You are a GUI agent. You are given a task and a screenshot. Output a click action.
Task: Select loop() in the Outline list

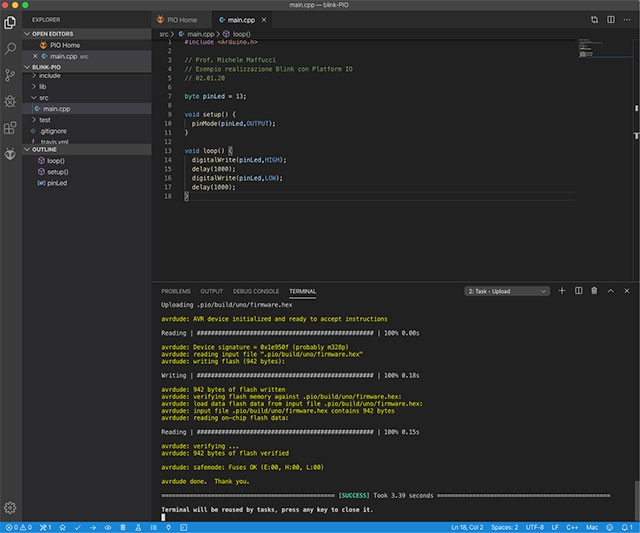click(x=55, y=160)
